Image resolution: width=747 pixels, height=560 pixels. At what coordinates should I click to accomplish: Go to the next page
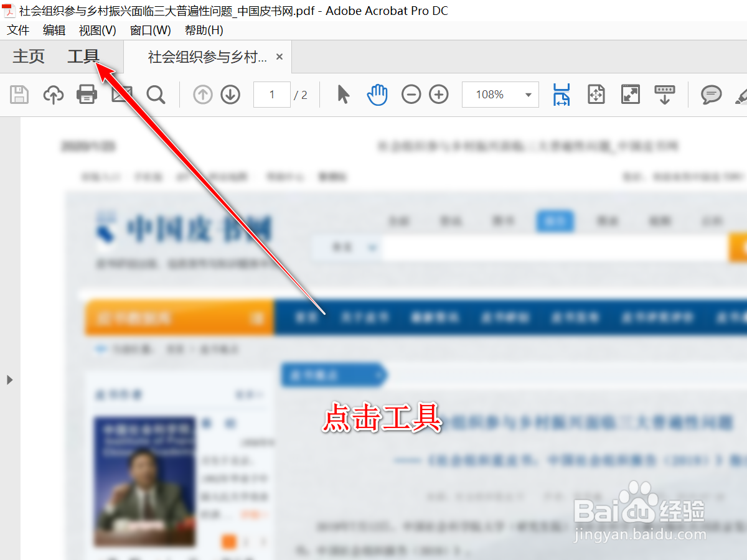[x=230, y=95]
